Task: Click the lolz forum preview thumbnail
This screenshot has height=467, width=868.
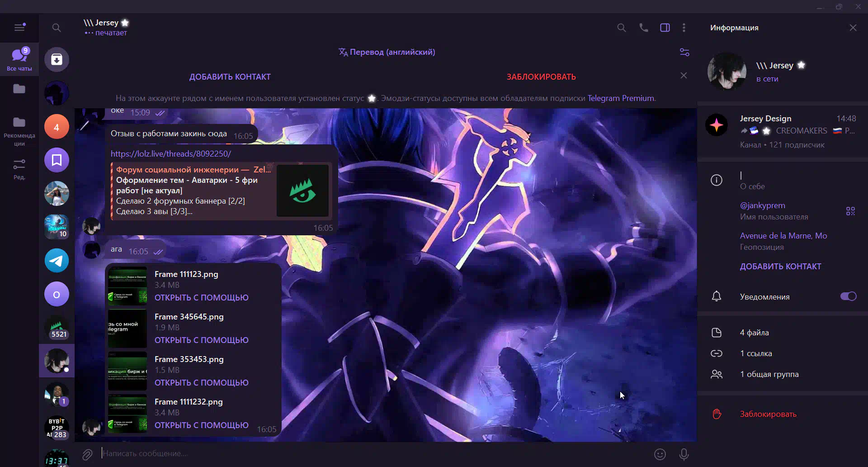Action: click(302, 191)
